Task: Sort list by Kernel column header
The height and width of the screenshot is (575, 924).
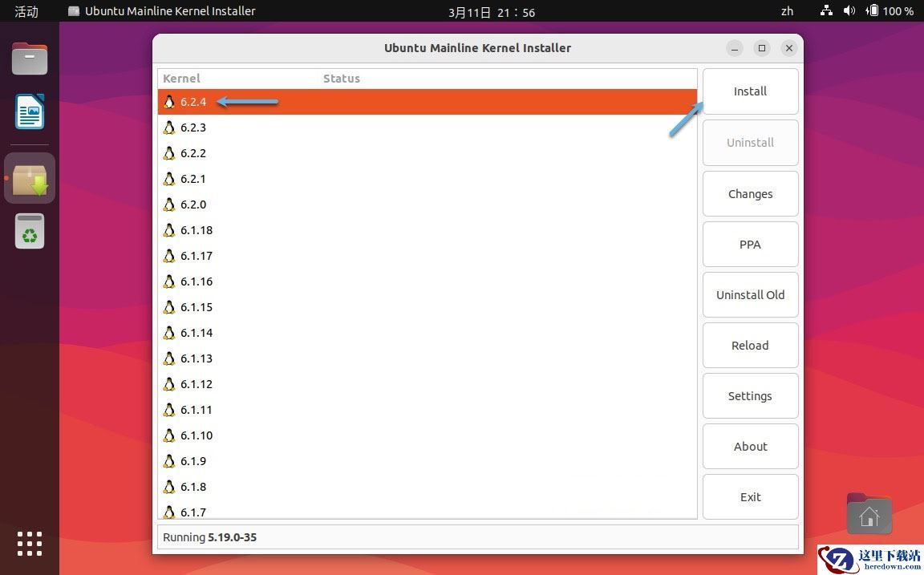Action: pos(181,79)
